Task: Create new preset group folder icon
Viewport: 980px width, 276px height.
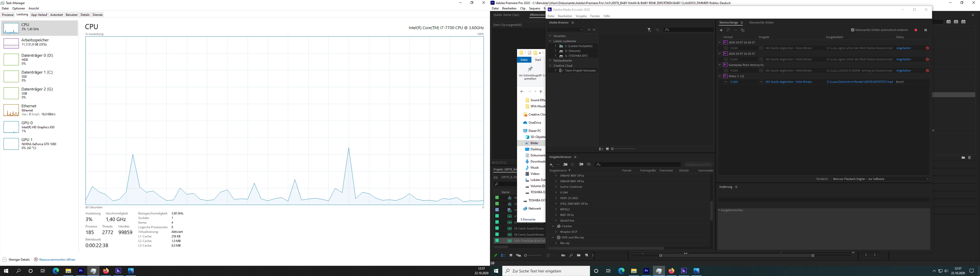Action: tap(565, 164)
